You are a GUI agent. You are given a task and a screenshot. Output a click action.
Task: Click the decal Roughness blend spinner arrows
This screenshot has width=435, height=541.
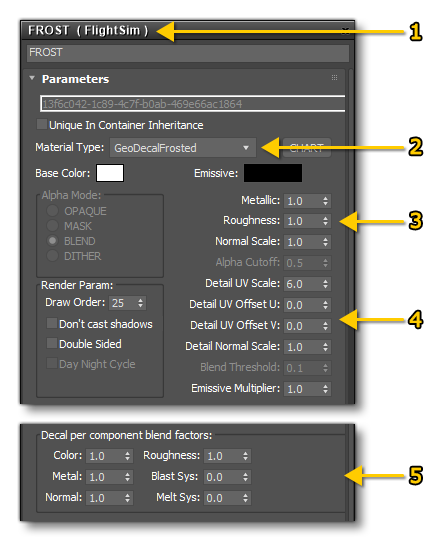(246, 456)
